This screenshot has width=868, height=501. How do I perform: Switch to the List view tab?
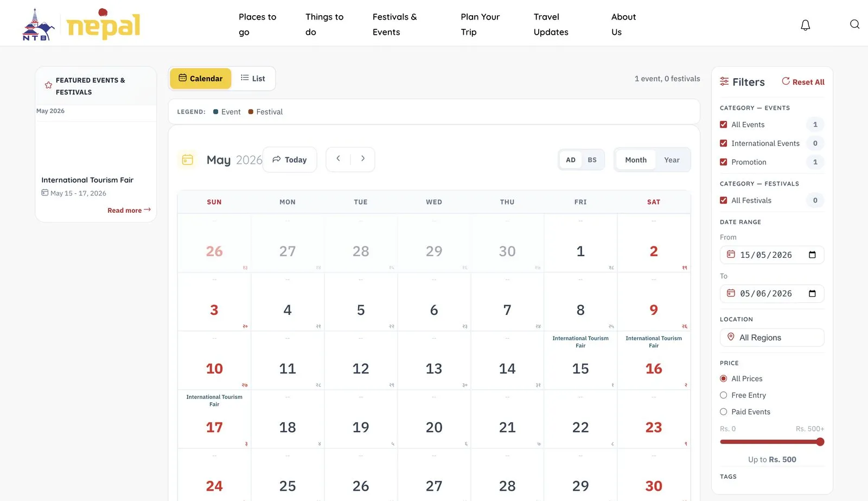tap(253, 79)
